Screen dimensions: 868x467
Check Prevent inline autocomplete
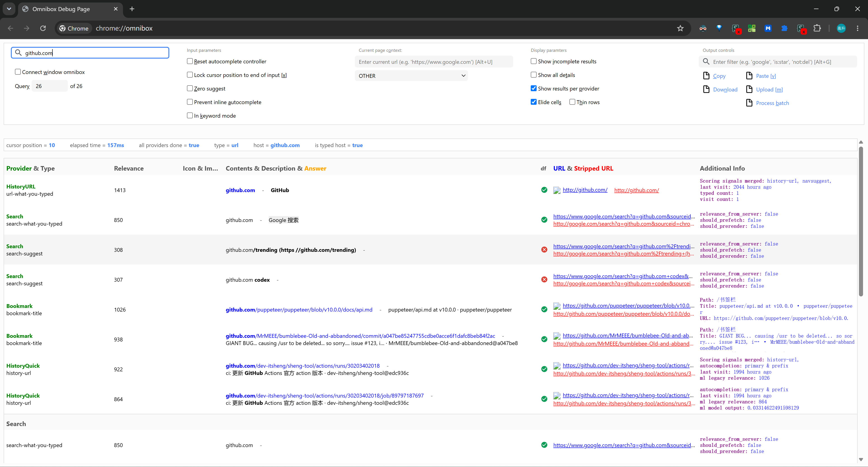(x=190, y=102)
